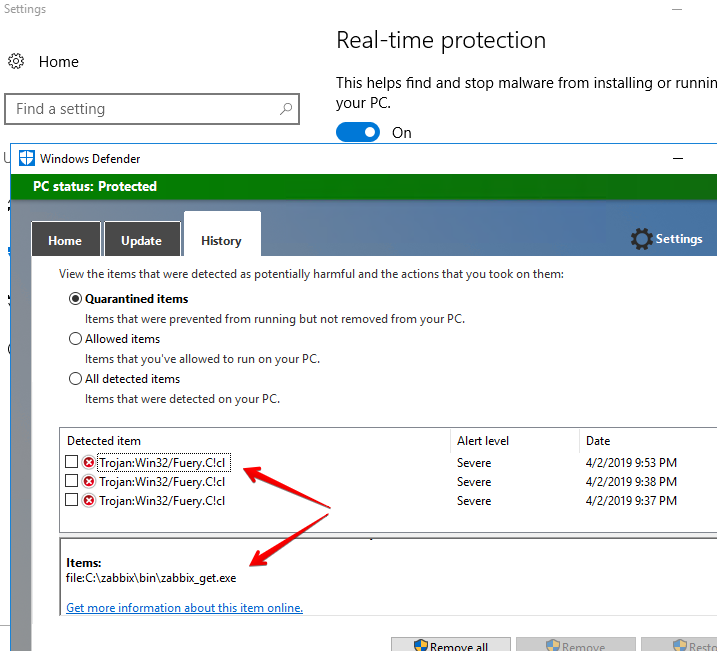Click the Find a setting search field
The image size is (718, 652).
coord(152,109)
